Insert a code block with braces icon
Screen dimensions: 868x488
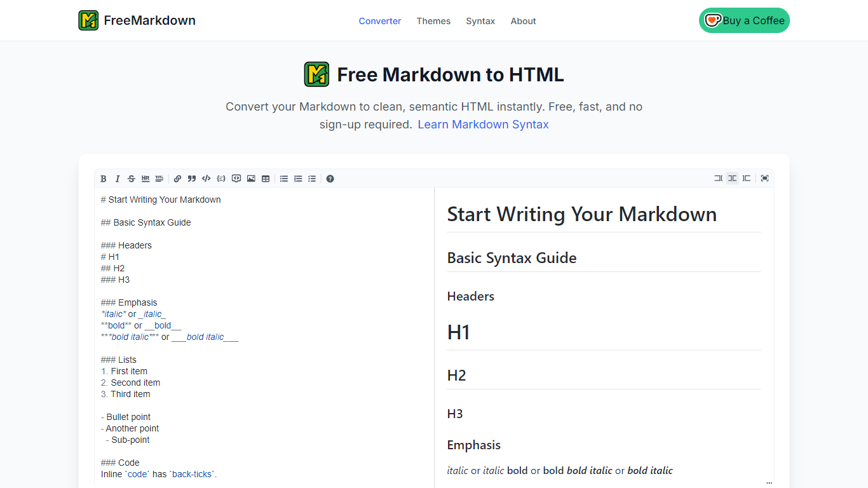(221, 179)
